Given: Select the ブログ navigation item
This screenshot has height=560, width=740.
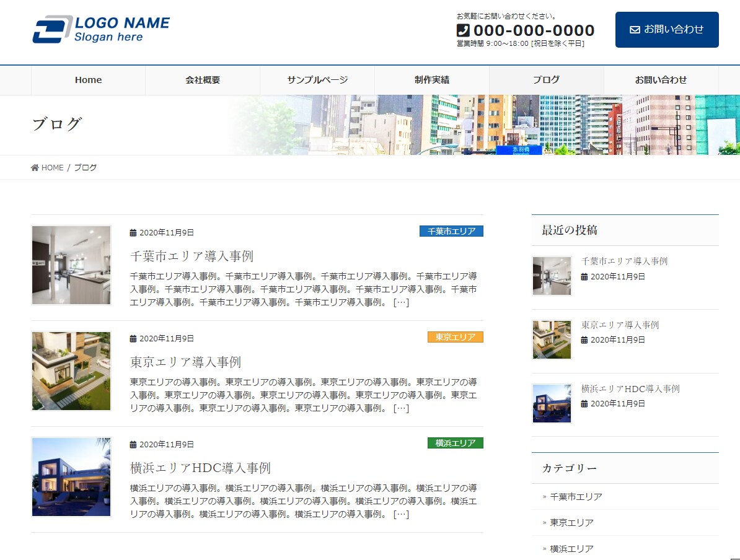Looking at the screenshot, I should (x=547, y=80).
